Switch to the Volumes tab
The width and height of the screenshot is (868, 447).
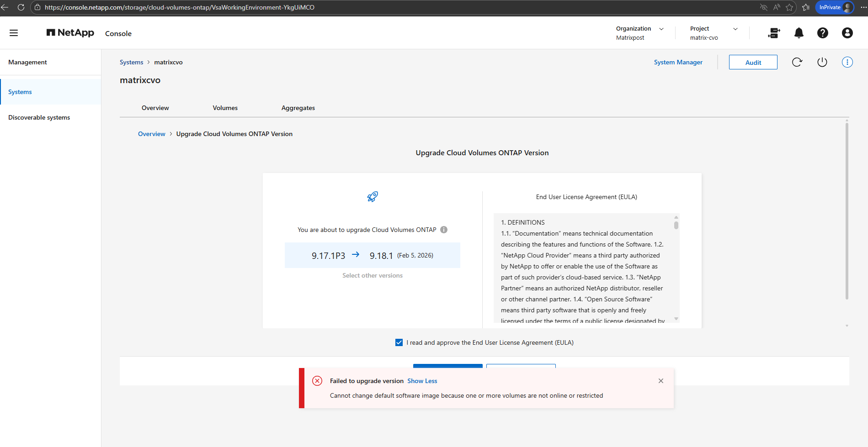click(225, 108)
